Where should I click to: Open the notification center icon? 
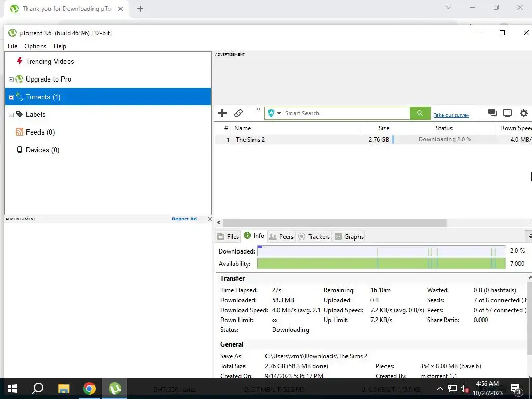(516, 389)
